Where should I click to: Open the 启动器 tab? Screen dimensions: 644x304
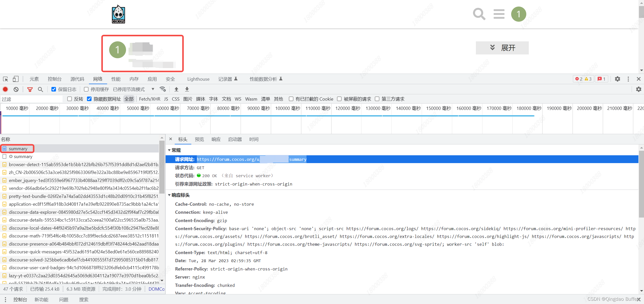coord(235,139)
